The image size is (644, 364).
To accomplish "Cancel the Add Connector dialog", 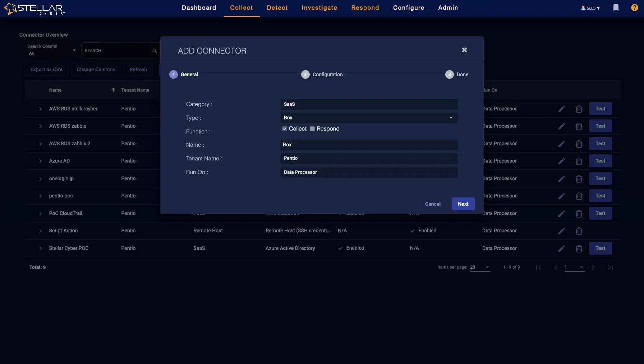I will coord(432,204).
